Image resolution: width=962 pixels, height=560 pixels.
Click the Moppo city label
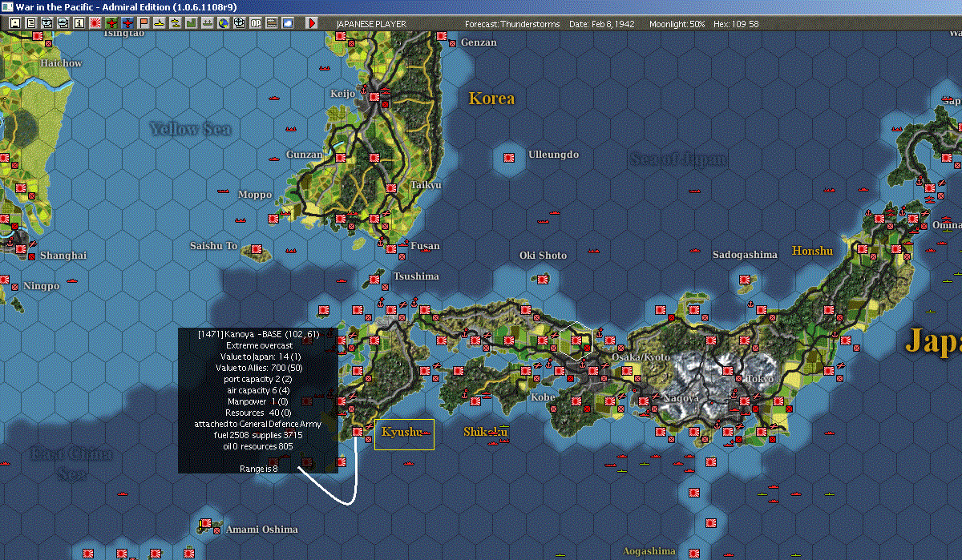coord(255,194)
